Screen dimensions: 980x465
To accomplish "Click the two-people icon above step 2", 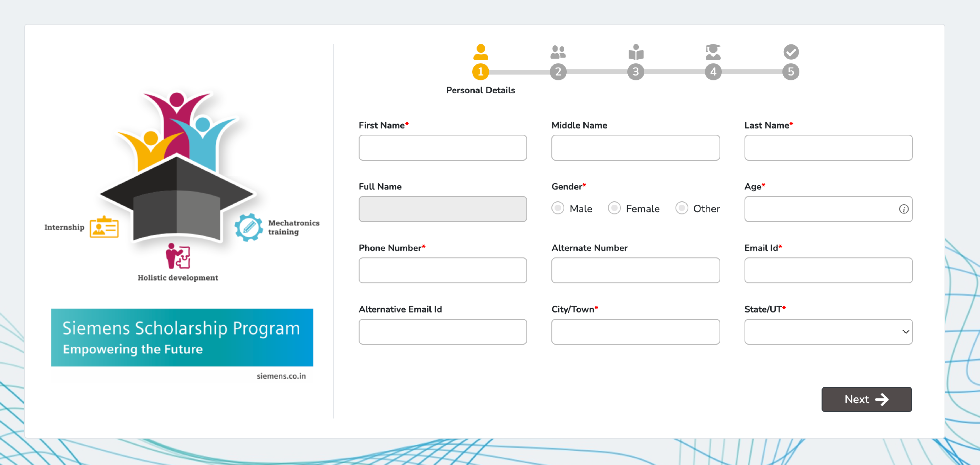I will [x=558, y=52].
